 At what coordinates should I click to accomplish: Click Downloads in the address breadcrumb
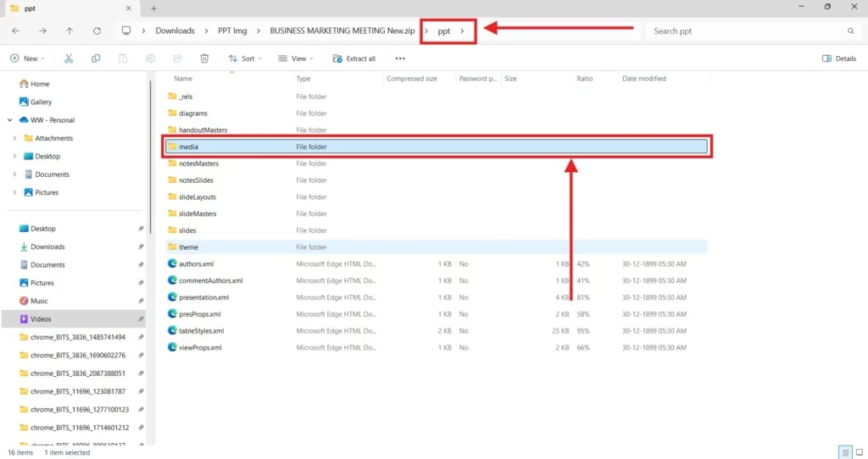[x=175, y=30]
